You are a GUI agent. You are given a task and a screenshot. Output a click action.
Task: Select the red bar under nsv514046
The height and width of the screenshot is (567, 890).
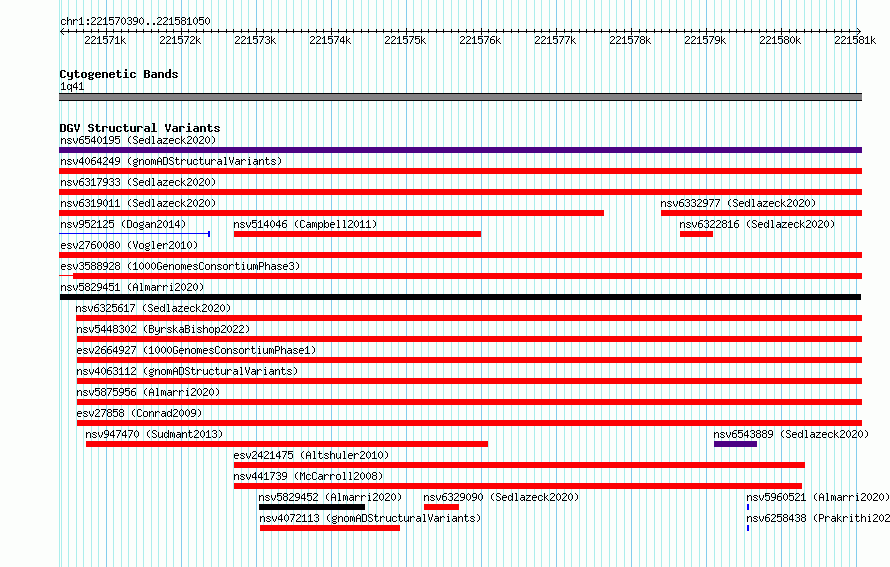[357, 234]
